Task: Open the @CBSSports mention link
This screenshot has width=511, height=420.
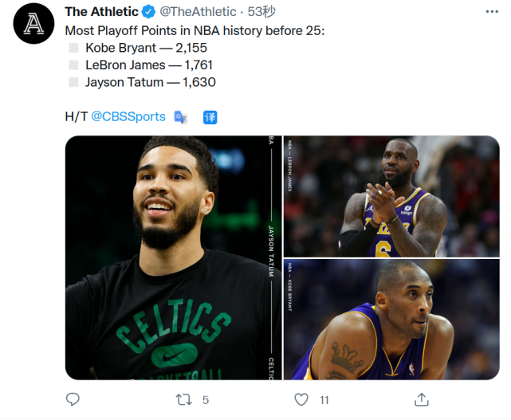Action: click(128, 116)
